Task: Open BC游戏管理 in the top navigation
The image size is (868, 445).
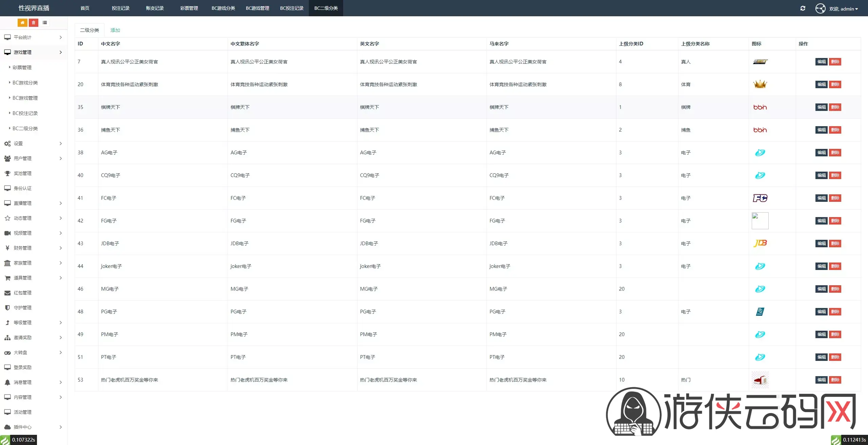Action: click(x=257, y=8)
